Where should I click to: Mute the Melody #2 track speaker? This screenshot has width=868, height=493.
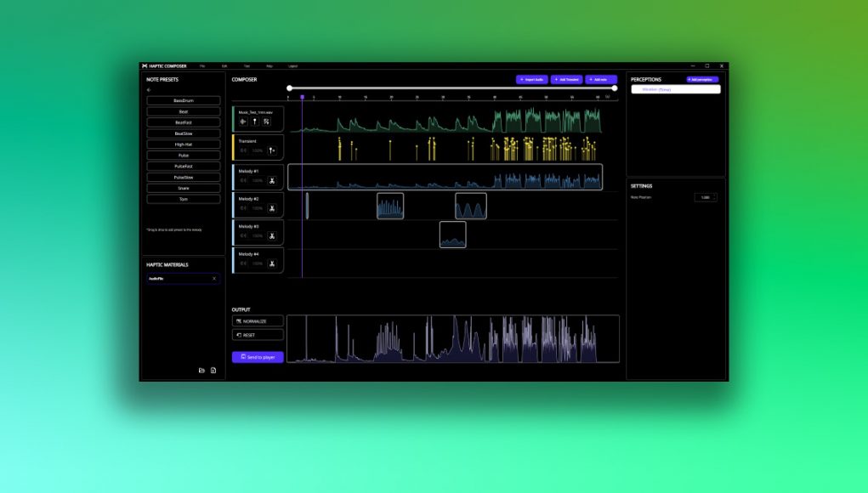pyautogui.click(x=243, y=208)
